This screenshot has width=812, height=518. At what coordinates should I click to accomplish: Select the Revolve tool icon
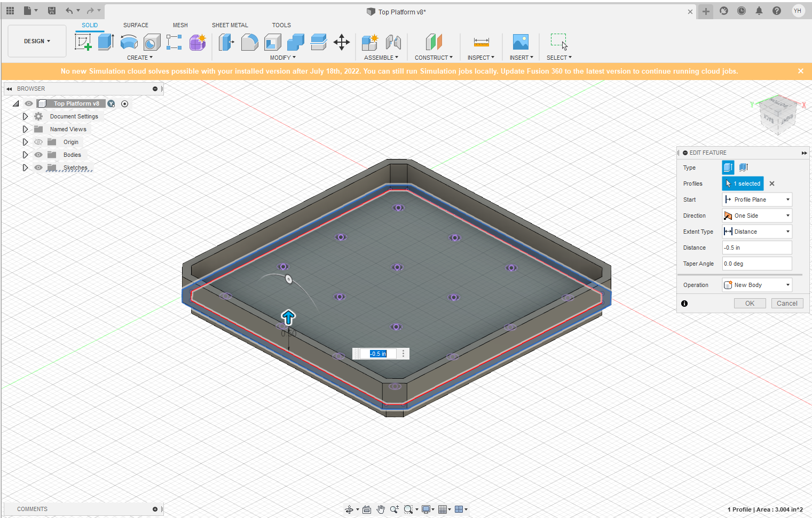point(129,42)
